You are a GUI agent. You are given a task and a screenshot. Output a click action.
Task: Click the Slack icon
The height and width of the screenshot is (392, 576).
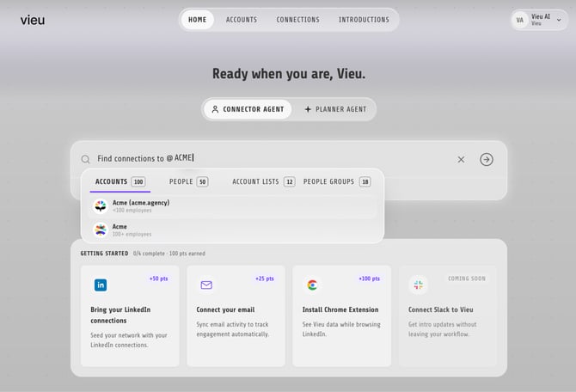418,285
